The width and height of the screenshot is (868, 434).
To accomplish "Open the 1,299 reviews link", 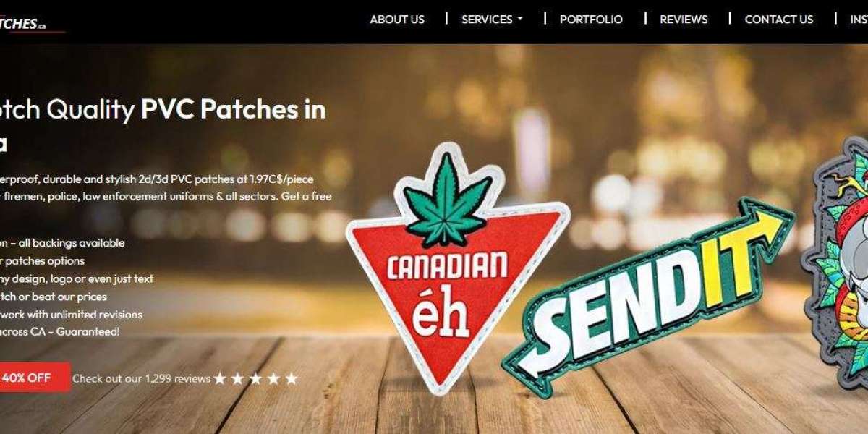I will point(141,378).
